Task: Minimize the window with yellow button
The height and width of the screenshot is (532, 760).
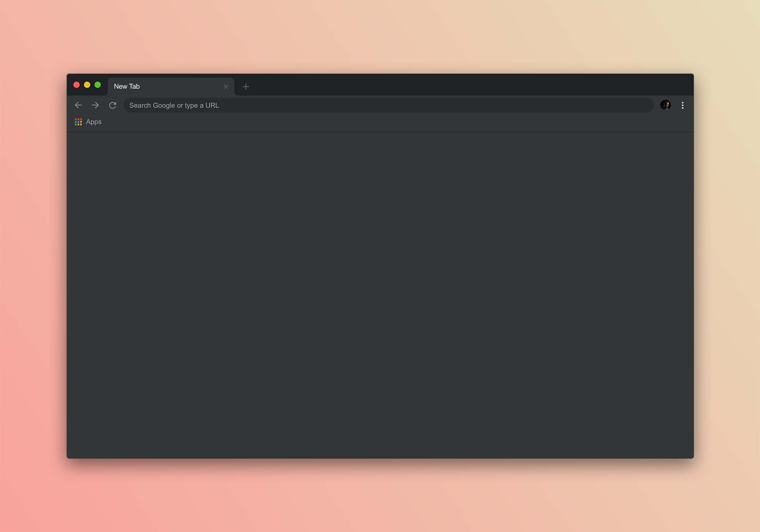Action: tap(87, 85)
